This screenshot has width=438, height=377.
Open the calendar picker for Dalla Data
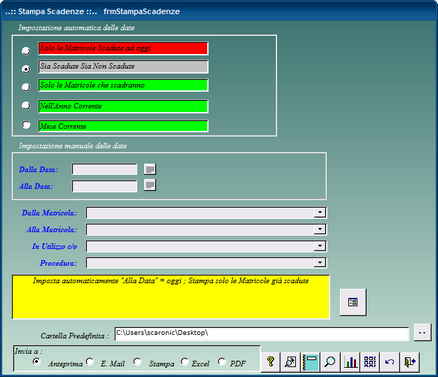tap(150, 169)
